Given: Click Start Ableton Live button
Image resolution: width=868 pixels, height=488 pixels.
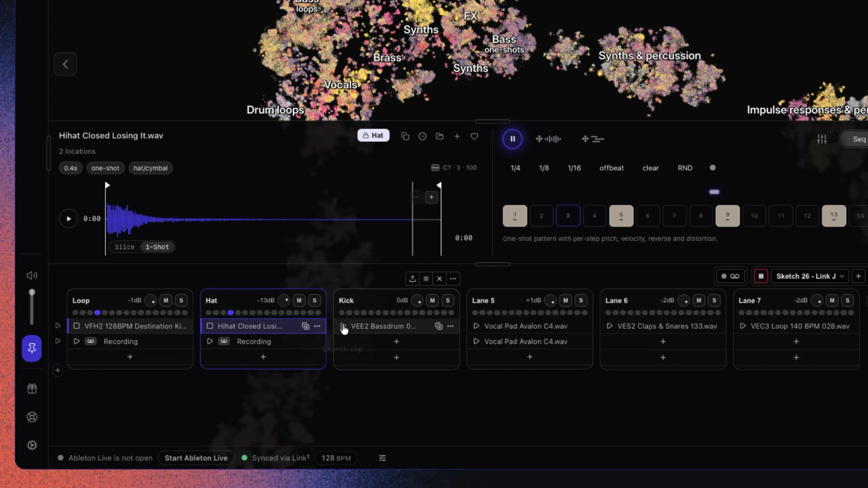Looking at the screenshot, I should click(196, 458).
